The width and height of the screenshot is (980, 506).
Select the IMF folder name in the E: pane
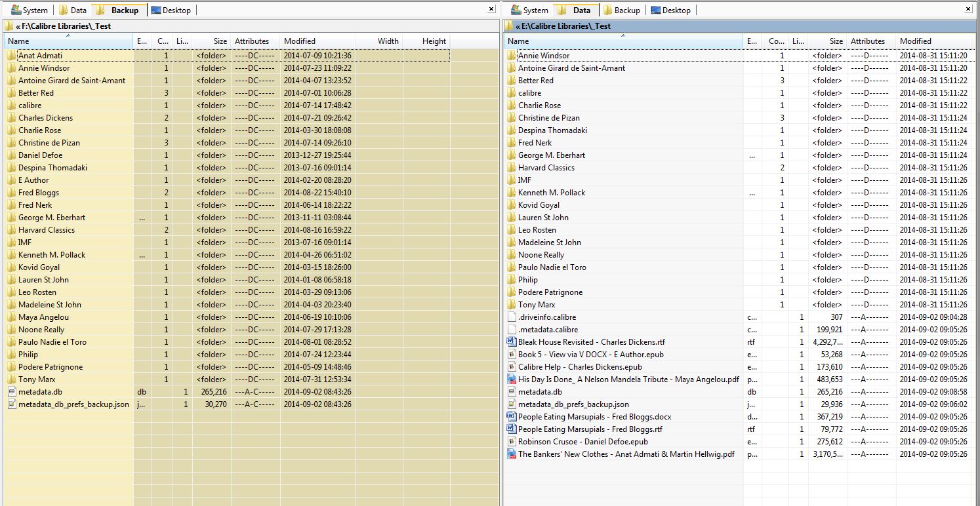click(525, 180)
